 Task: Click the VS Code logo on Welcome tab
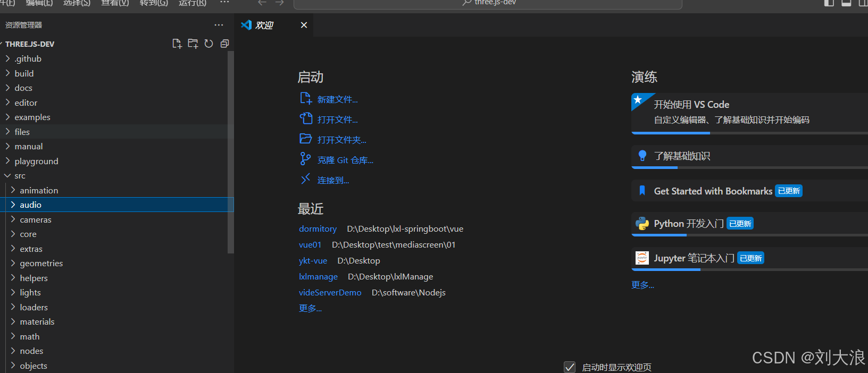[x=246, y=25]
